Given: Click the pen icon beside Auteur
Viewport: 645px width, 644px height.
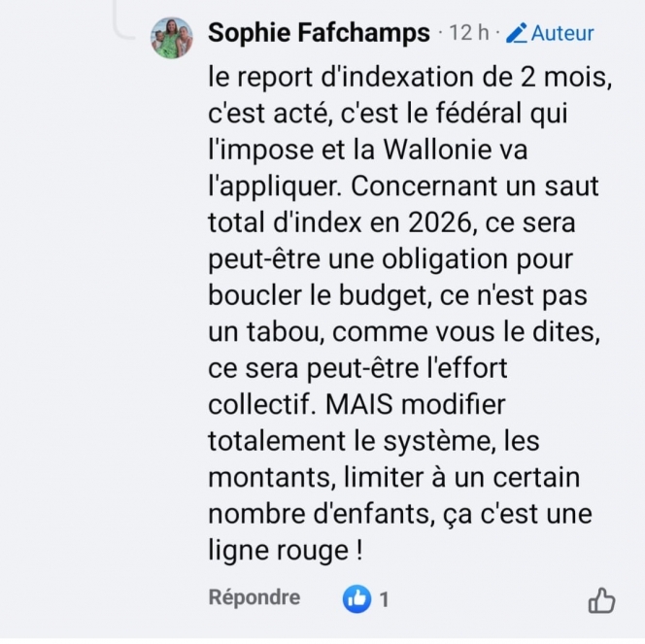Looking at the screenshot, I should tap(517, 34).
